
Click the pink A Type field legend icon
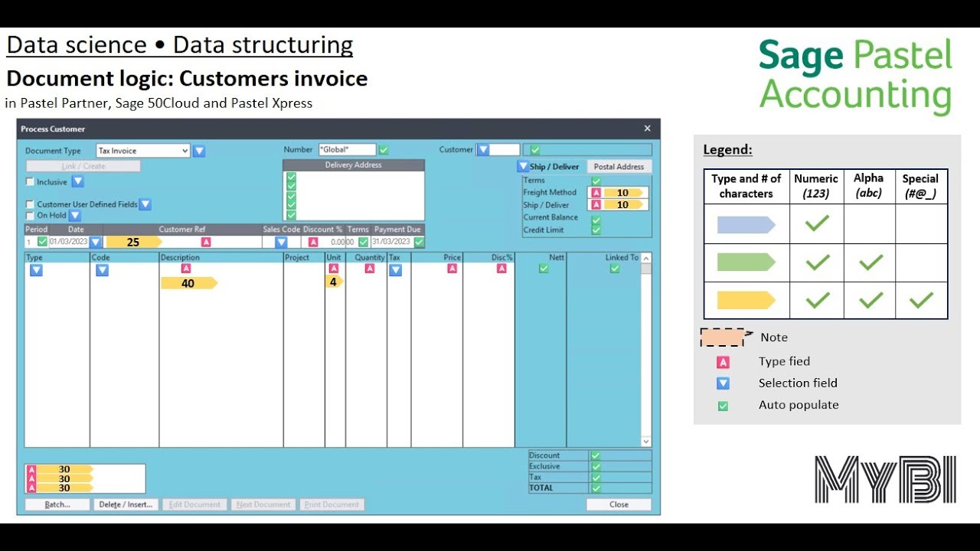coord(723,362)
